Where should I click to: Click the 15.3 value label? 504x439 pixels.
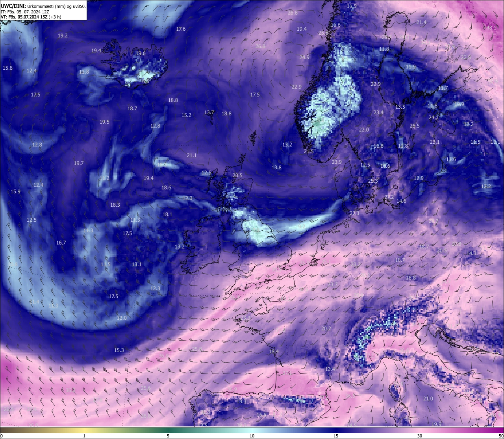tap(119, 350)
